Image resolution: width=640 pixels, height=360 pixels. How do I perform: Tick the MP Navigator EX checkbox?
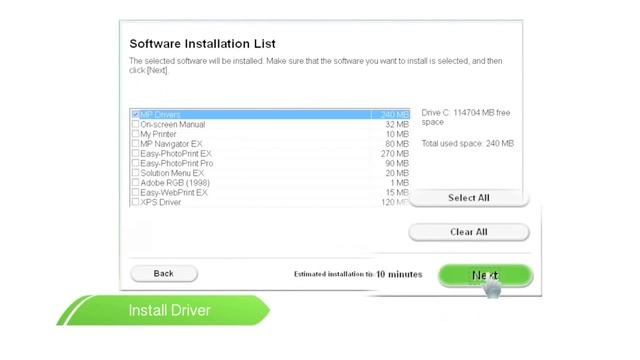pos(136,144)
